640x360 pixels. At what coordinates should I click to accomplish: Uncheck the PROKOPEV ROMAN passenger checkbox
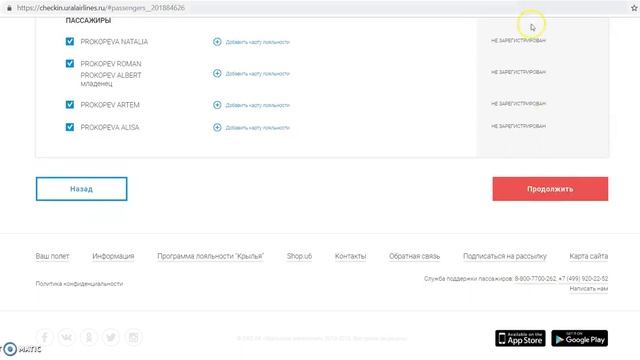point(70,63)
